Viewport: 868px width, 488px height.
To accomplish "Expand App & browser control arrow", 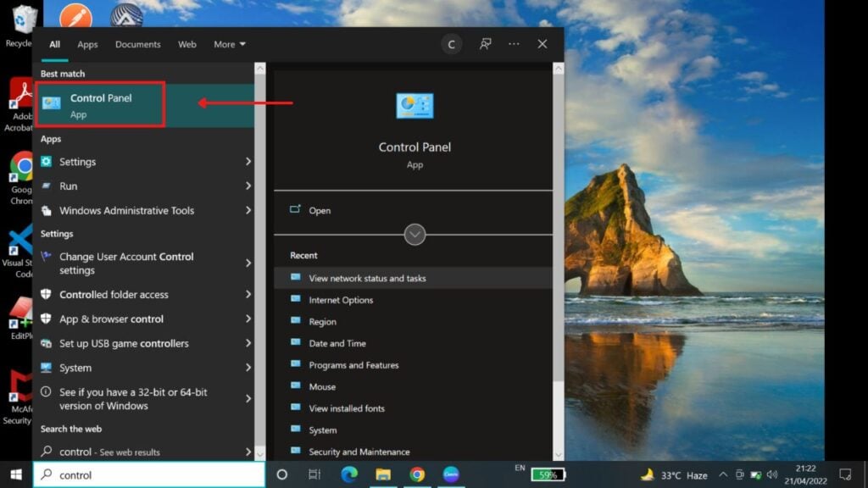I will pyautogui.click(x=248, y=319).
